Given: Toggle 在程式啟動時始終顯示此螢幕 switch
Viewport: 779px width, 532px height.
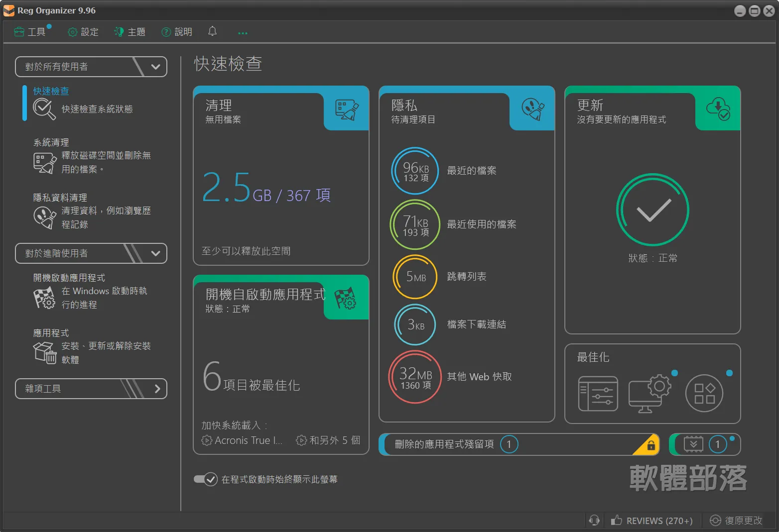Looking at the screenshot, I should 206,479.
